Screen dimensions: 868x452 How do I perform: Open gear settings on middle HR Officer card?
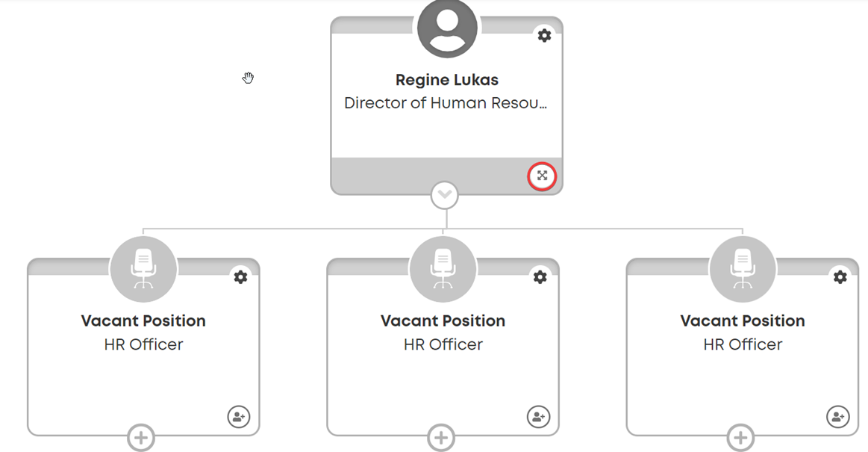pos(540,276)
